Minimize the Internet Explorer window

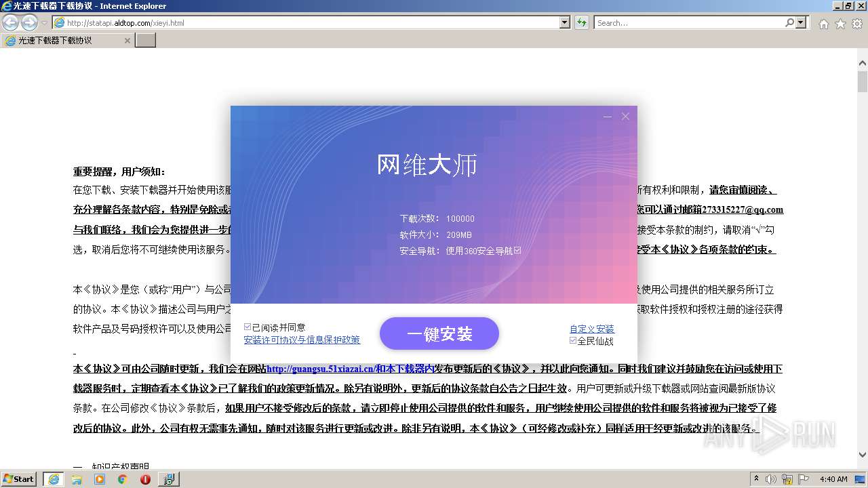[x=836, y=6]
